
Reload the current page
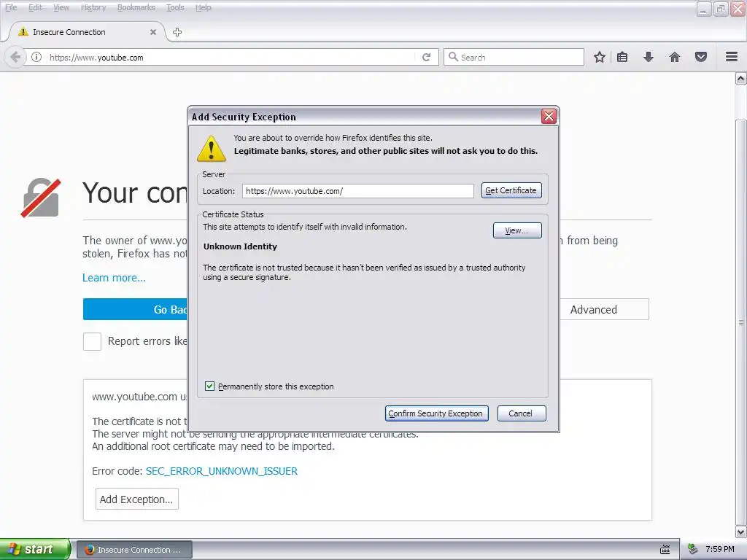426,57
